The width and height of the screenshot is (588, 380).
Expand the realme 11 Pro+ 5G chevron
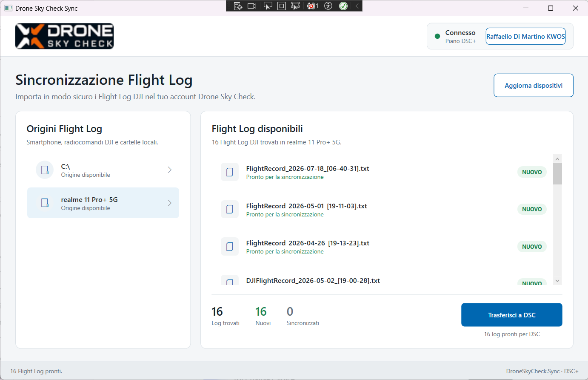169,203
